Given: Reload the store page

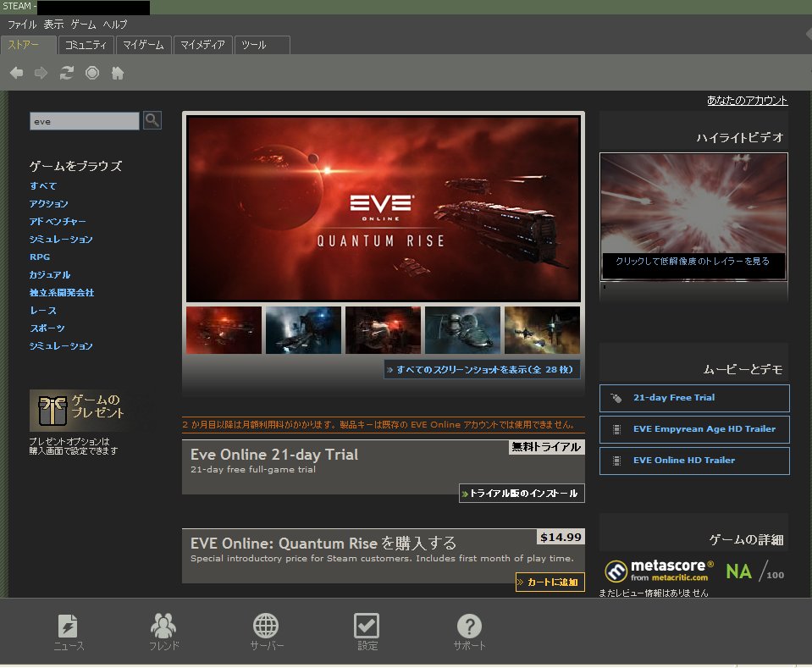Looking at the screenshot, I should point(66,74).
